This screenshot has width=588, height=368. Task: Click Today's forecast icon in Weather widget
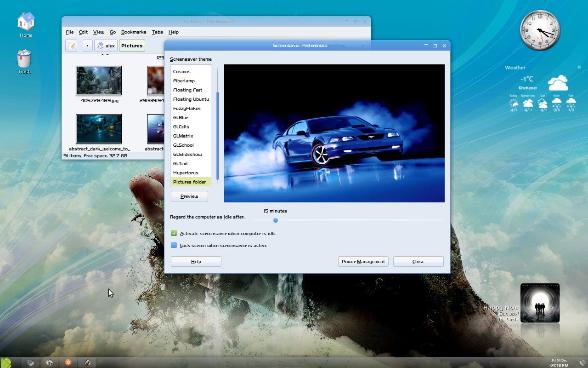(514, 103)
